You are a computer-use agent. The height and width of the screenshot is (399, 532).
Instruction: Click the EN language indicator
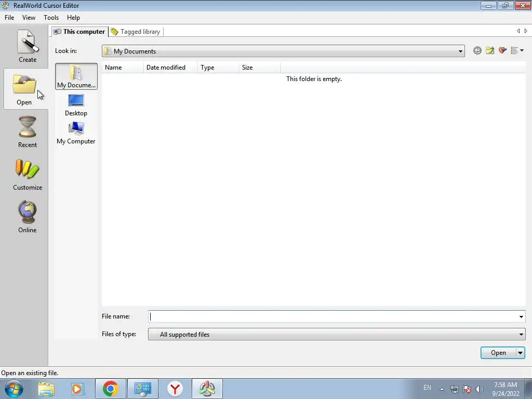point(427,388)
